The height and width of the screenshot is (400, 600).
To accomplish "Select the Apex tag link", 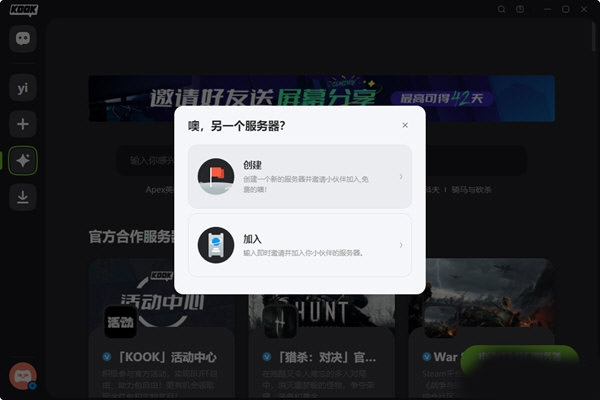I will [x=160, y=190].
